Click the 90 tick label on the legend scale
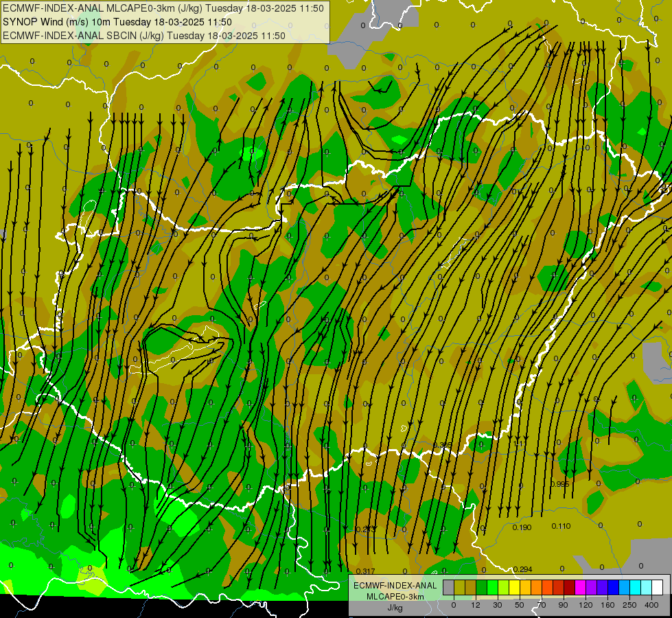 563,605
